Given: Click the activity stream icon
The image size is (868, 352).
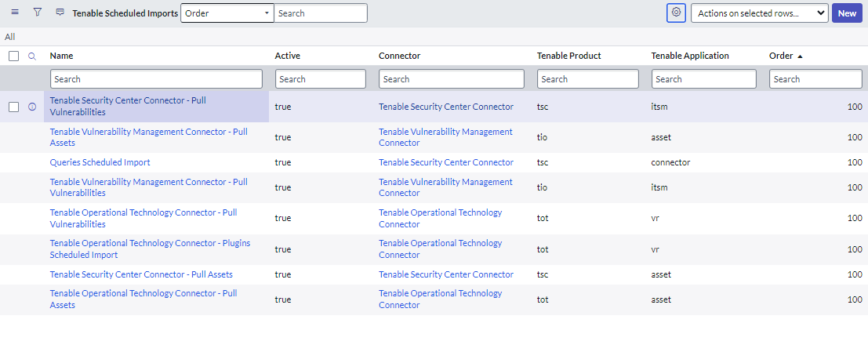Looking at the screenshot, I should pos(60,13).
